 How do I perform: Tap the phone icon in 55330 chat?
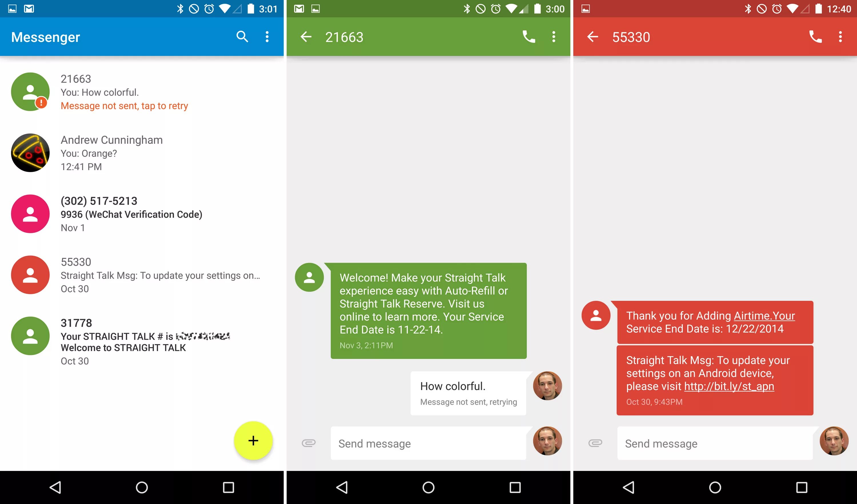815,37
